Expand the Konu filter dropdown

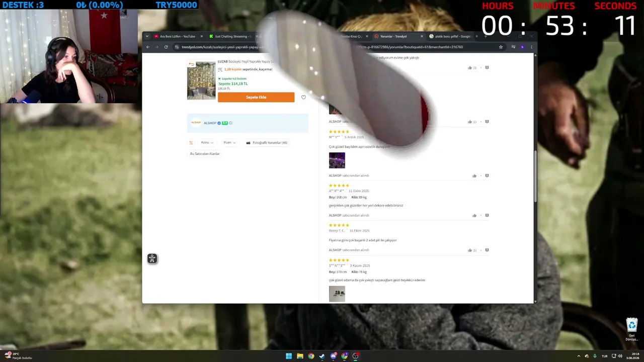pyautogui.click(x=207, y=143)
